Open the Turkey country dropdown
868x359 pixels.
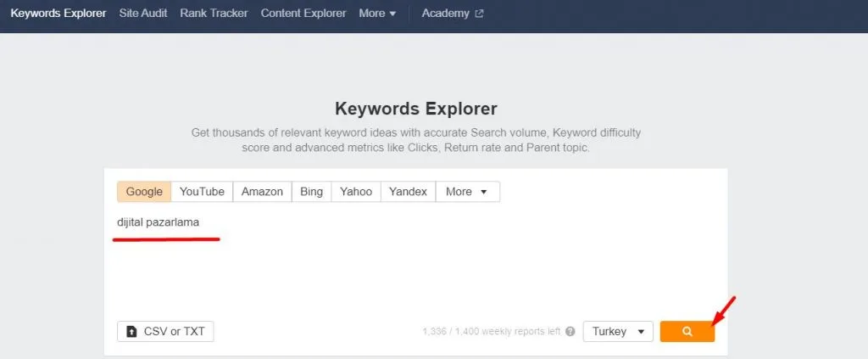[618, 331]
